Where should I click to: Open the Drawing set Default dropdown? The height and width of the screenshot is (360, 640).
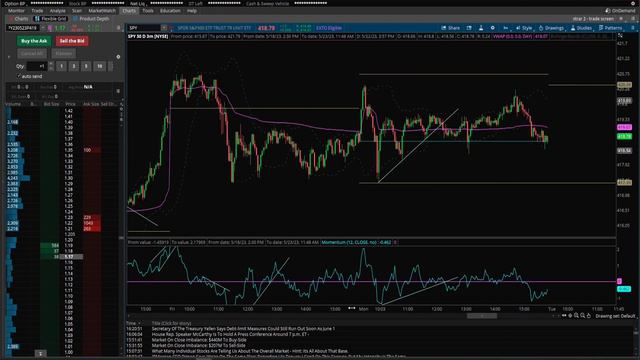click(x=616, y=316)
